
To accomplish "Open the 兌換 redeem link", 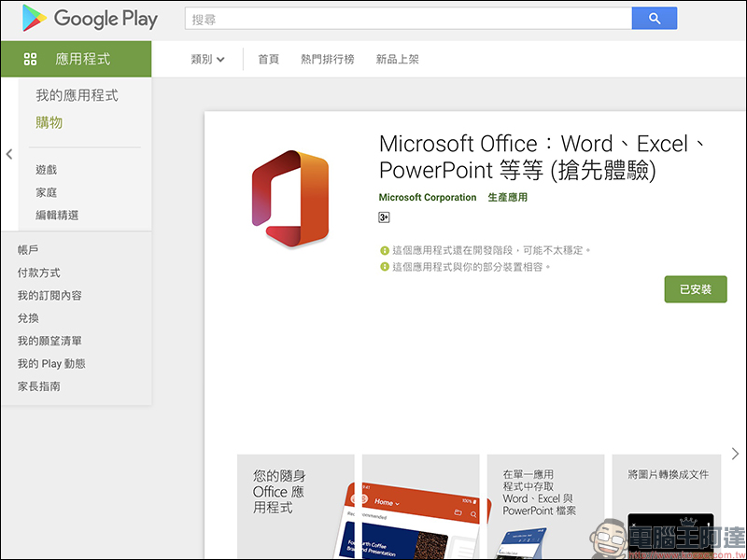I will tap(28, 318).
